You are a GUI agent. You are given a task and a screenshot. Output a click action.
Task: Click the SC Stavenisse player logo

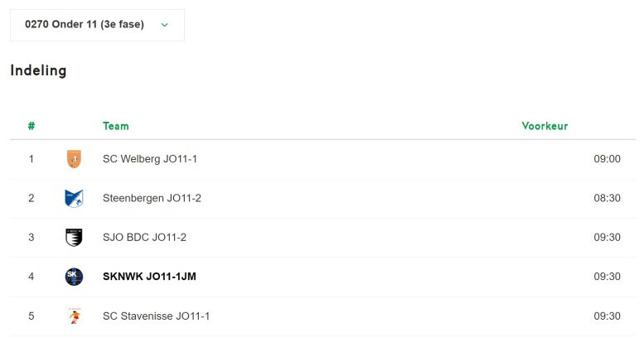75,316
